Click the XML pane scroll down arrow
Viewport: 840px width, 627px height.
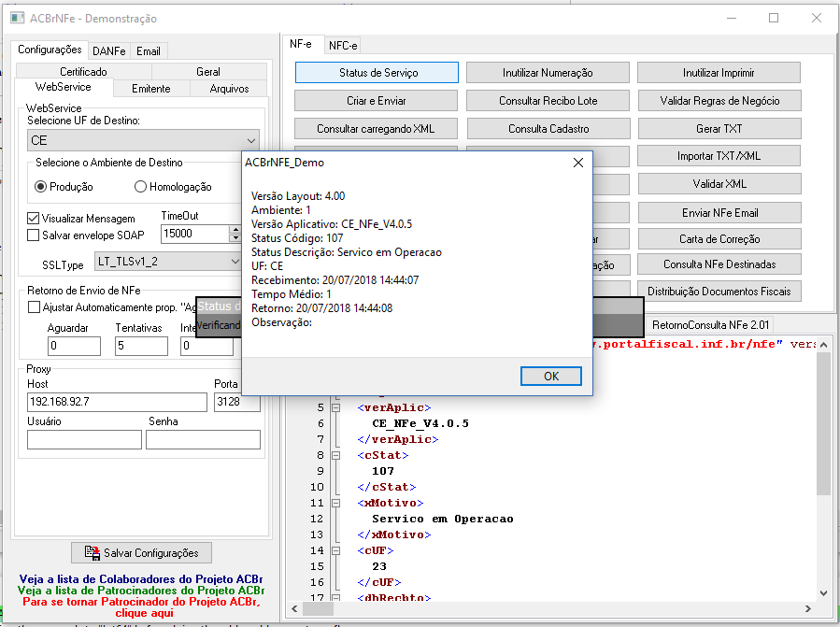823,593
